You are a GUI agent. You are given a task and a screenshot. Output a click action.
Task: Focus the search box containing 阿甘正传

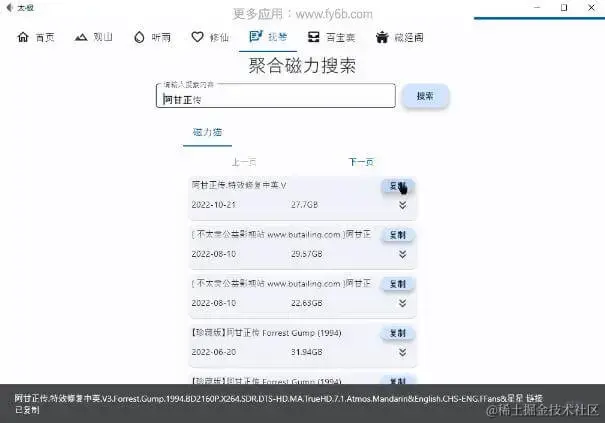[276, 95]
